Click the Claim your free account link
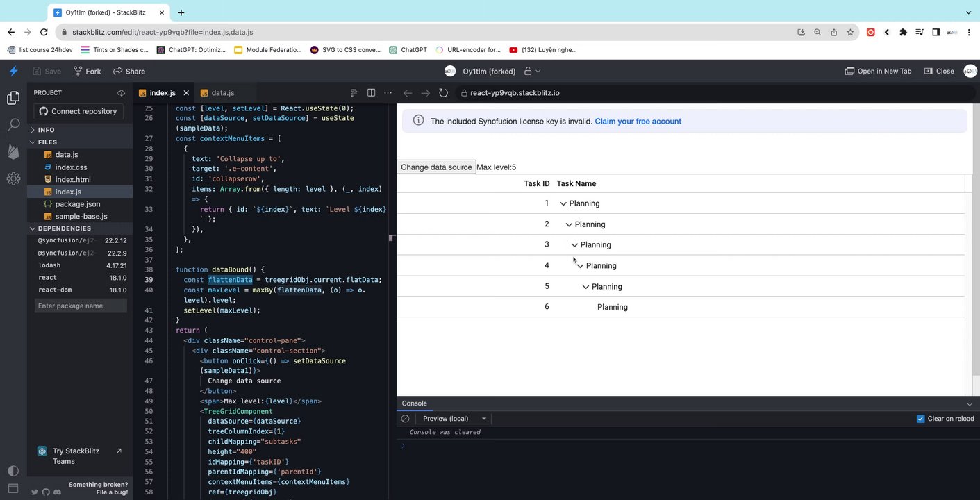This screenshot has height=500, width=980. 638,122
